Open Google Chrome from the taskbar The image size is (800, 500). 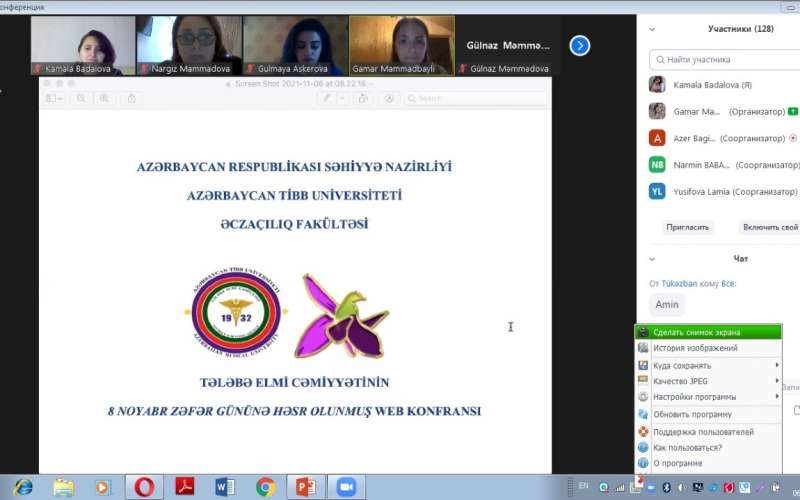pos(265,487)
